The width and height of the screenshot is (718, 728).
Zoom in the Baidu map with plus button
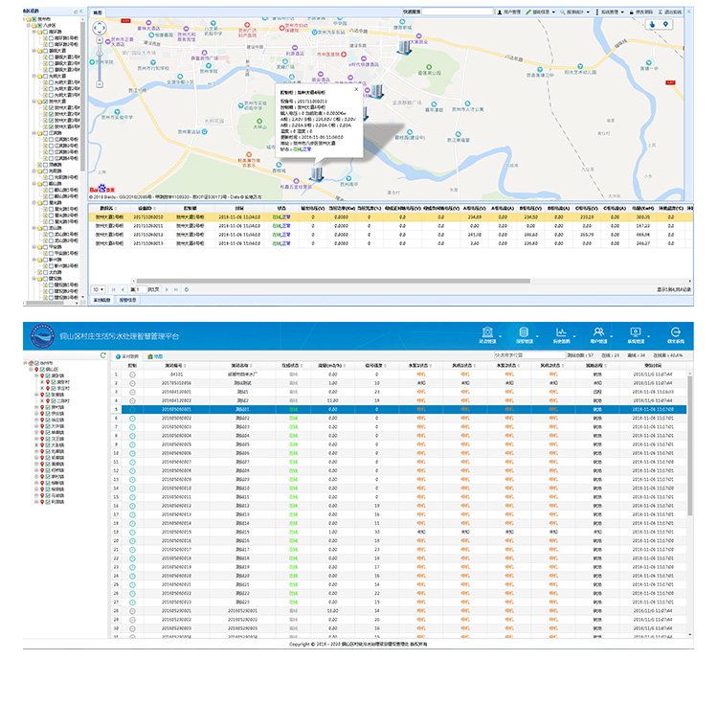100,40
